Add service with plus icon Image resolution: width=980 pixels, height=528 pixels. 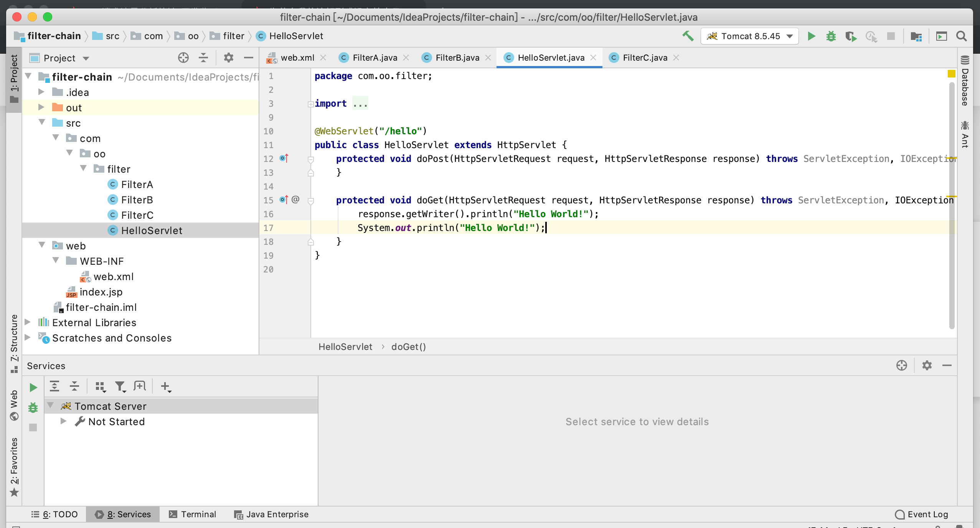tap(166, 387)
